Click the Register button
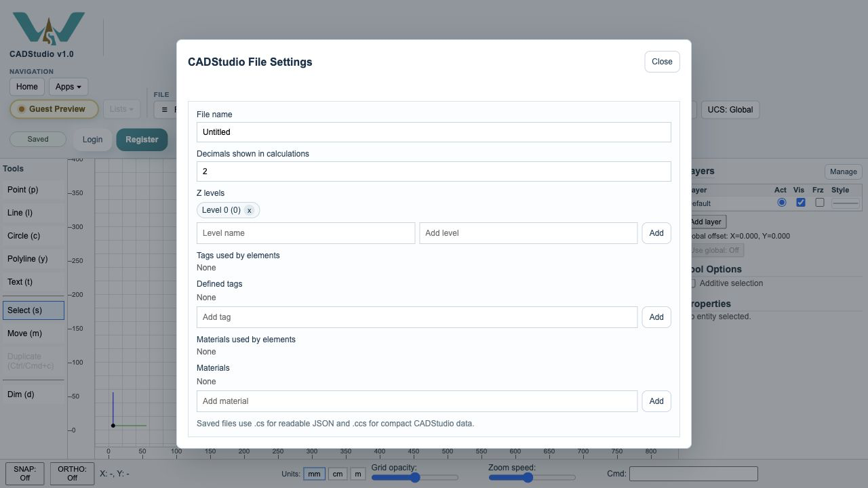This screenshot has width=868, height=488. pyautogui.click(x=142, y=140)
